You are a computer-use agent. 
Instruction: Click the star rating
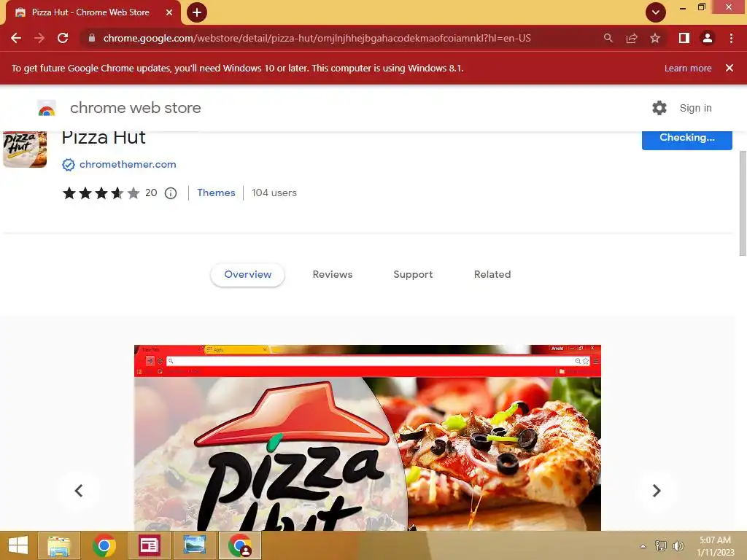pyautogui.click(x=101, y=192)
